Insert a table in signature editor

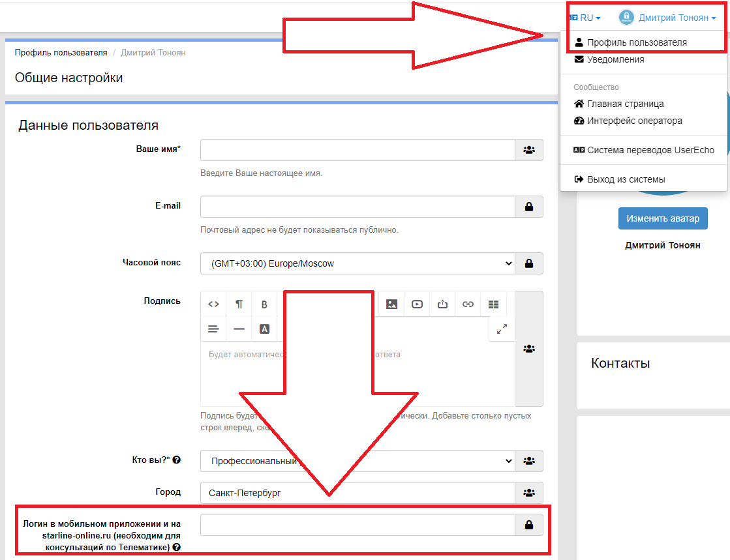pyautogui.click(x=493, y=304)
